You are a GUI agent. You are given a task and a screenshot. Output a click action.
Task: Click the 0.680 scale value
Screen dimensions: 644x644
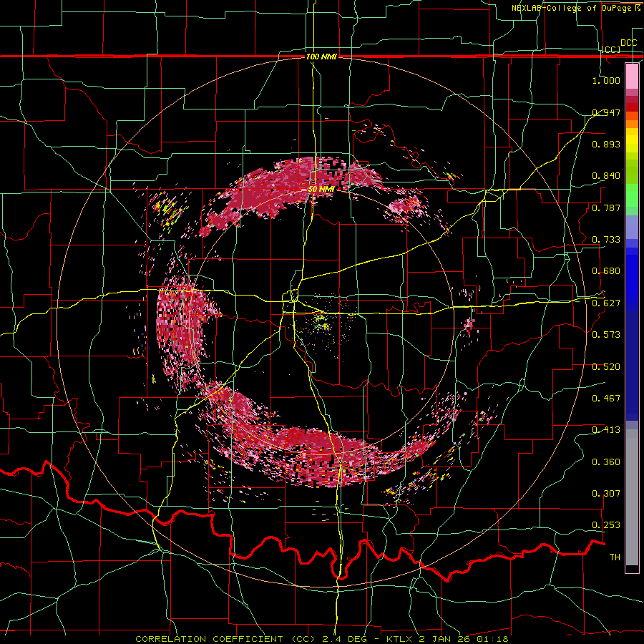[x=606, y=271]
